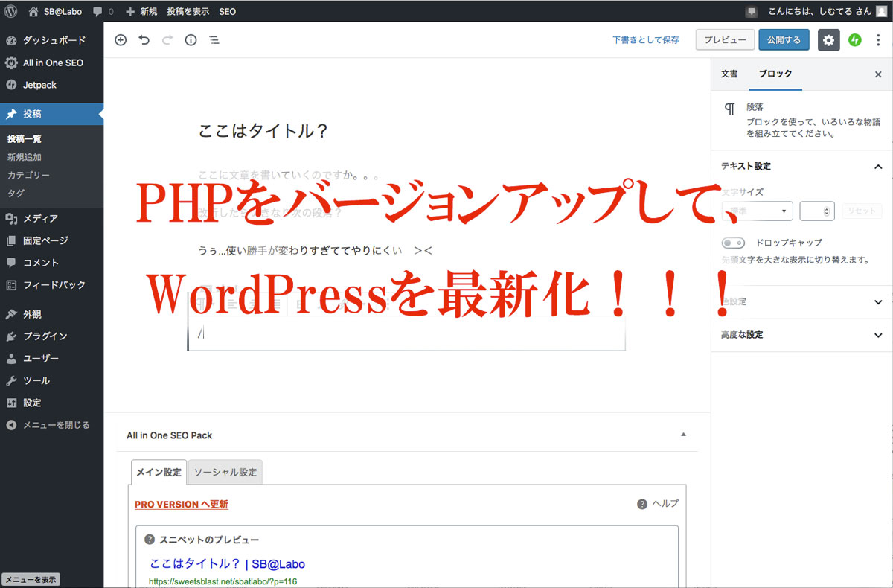Click the ヘルプ question mark icon

click(642, 504)
